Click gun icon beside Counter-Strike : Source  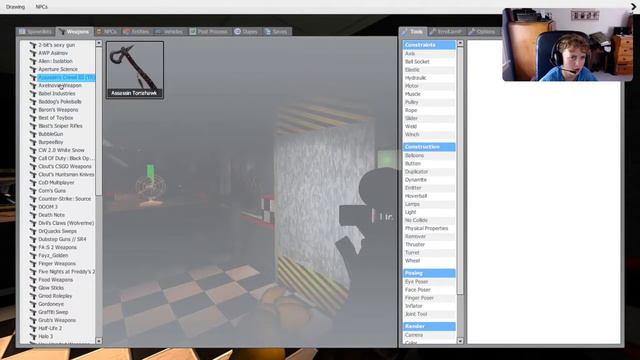(x=33, y=199)
